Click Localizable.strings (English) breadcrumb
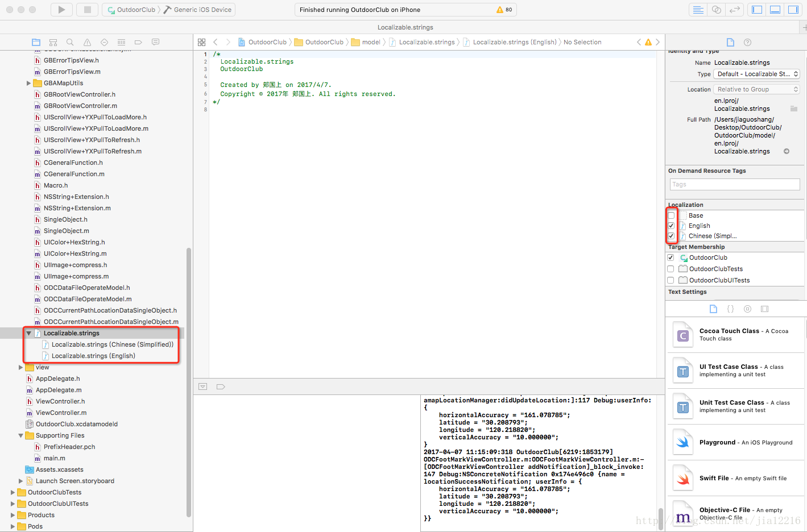This screenshot has height=532, width=807. tap(510, 42)
